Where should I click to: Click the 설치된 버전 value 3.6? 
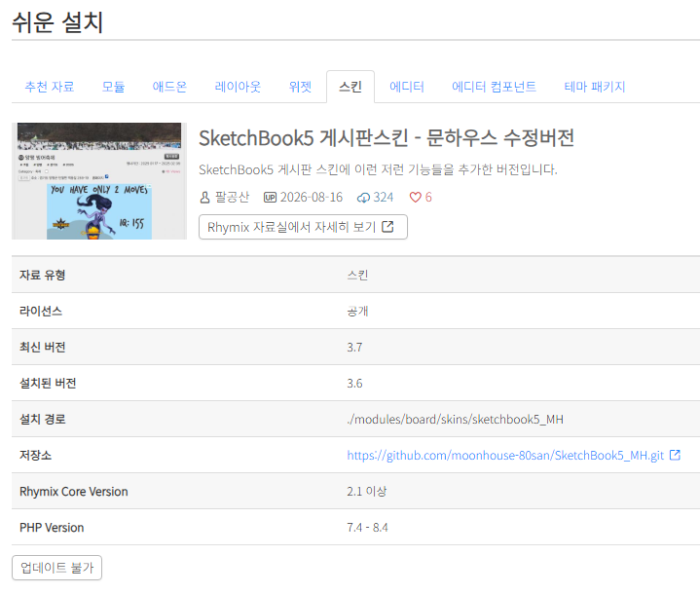point(354,383)
